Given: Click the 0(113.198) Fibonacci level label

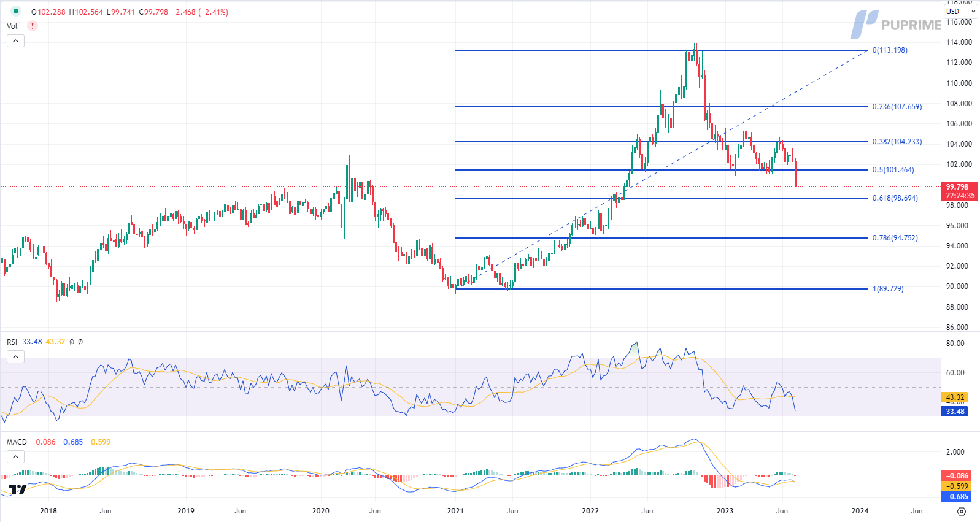Looking at the screenshot, I should tap(890, 50).
